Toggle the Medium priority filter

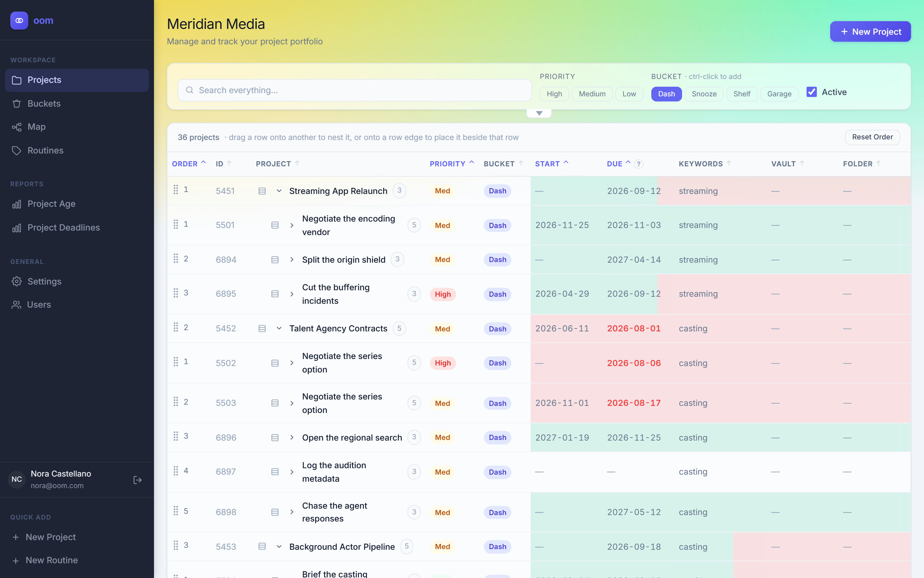point(592,94)
